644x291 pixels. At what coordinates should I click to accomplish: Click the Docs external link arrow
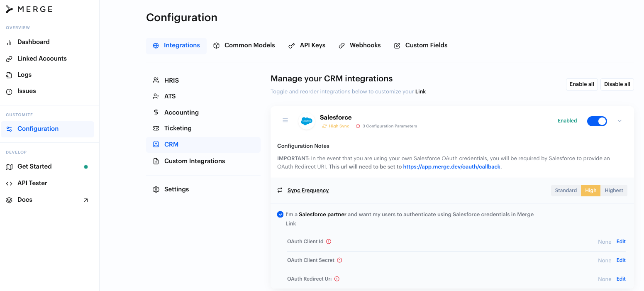click(86, 200)
